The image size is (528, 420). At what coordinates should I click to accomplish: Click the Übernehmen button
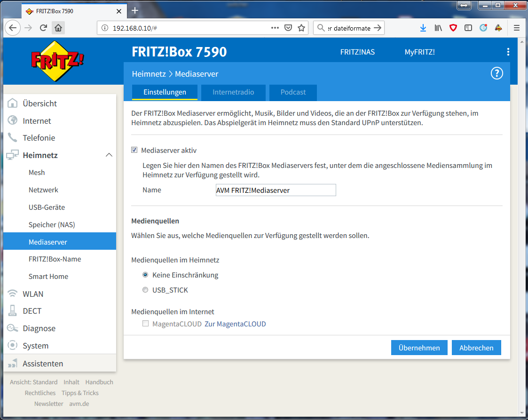[x=419, y=348]
